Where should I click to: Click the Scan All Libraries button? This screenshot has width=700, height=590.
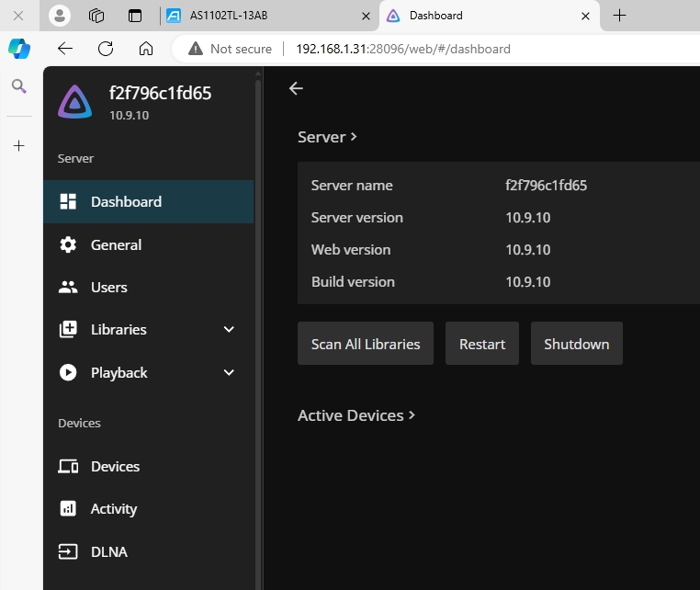pyautogui.click(x=366, y=345)
